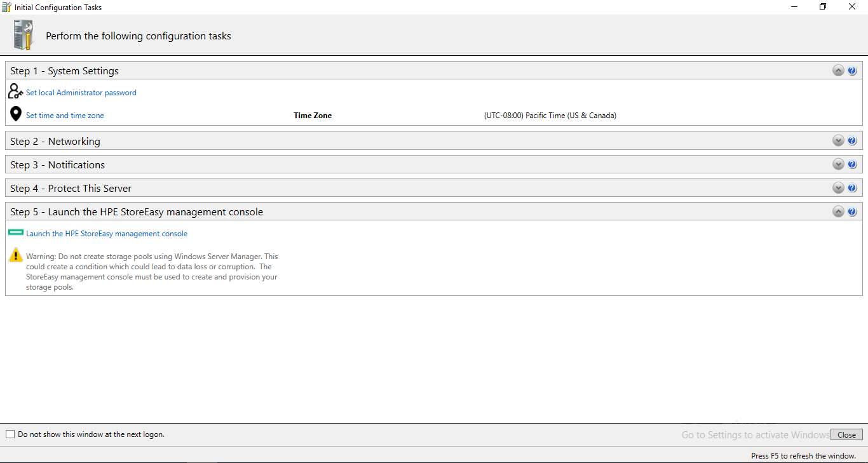Click the location pin icon beside time zone
This screenshot has width=868, height=463.
(x=15, y=114)
